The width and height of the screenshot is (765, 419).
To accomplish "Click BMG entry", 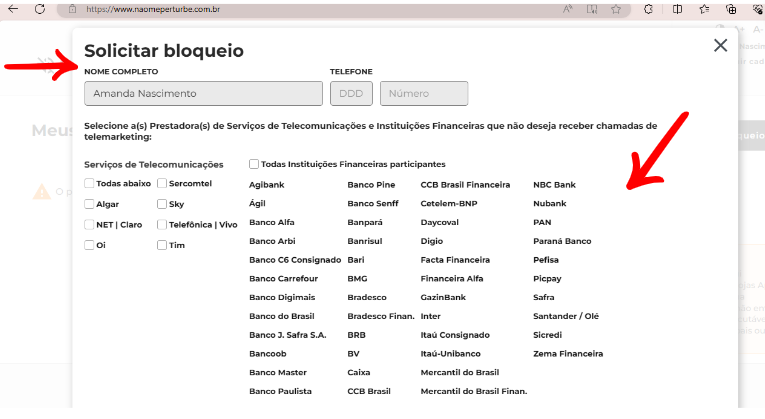I will pos(357,279).
